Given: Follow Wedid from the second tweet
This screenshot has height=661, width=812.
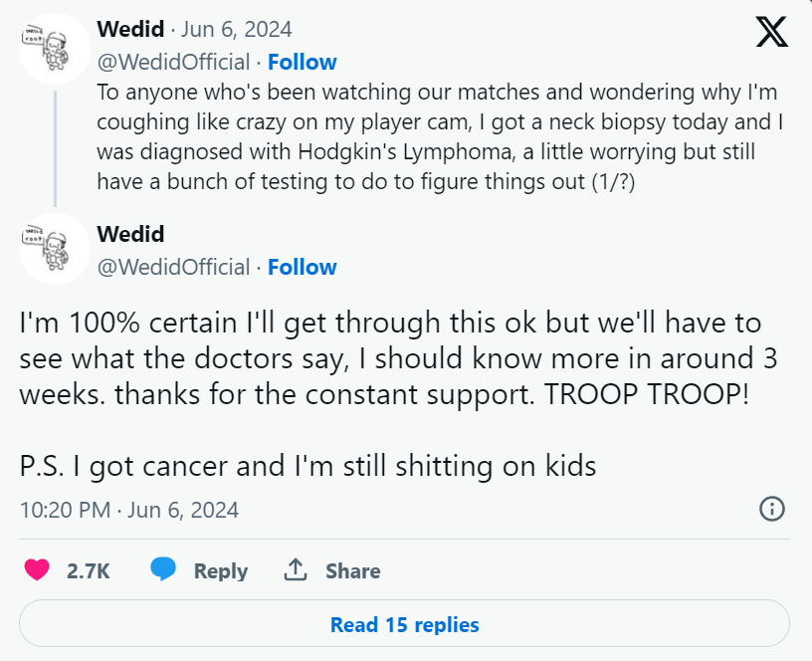Looking at the screenshot, I should pos(303,267).
